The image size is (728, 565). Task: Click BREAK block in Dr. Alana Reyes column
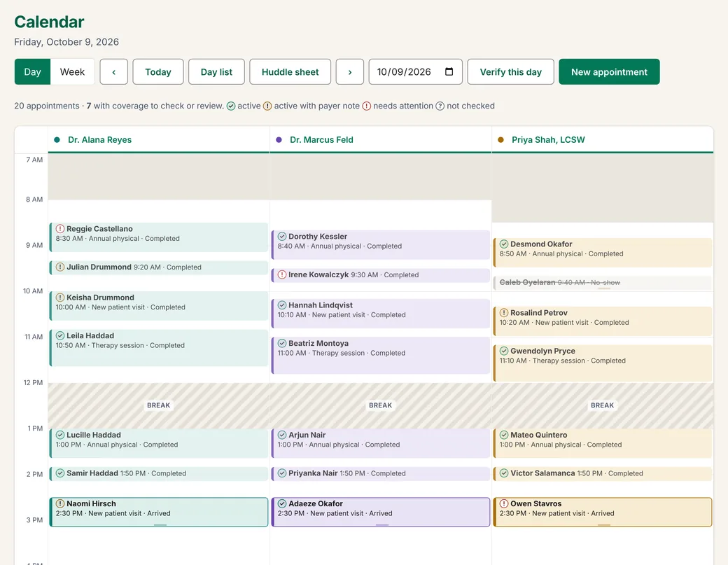point(159,405)
